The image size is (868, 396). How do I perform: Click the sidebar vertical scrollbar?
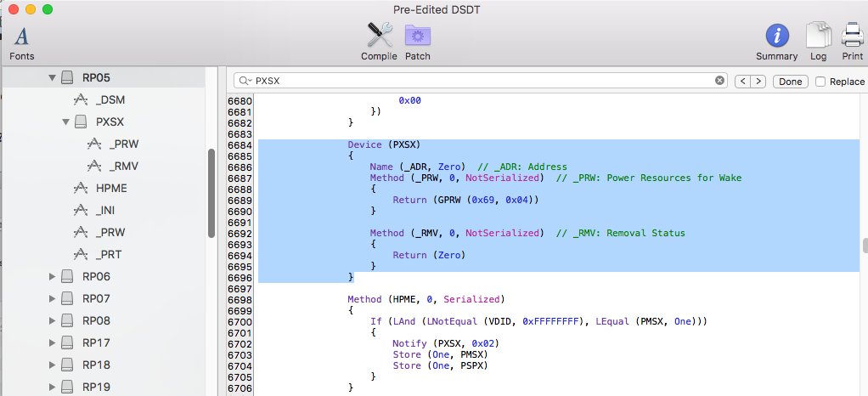pyautogui.click(x=211, y=194)
